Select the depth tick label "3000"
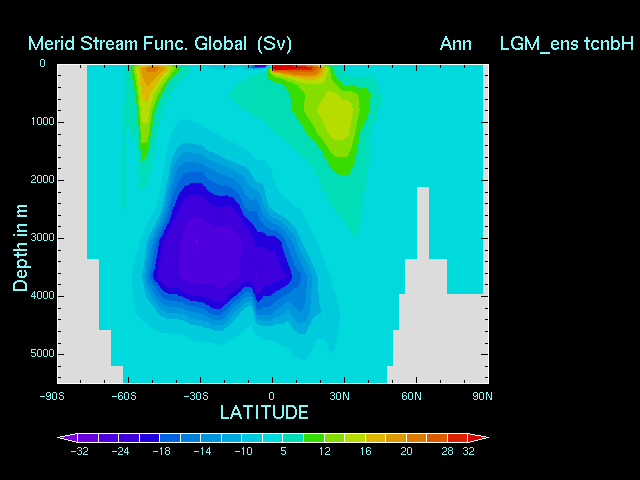 [42, 238]
